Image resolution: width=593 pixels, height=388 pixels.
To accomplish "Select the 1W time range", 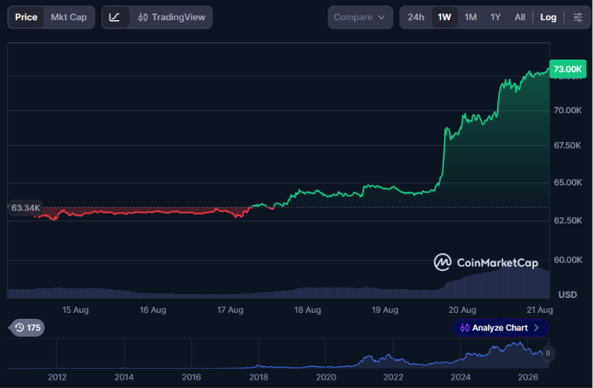I will tap(444, 17).
